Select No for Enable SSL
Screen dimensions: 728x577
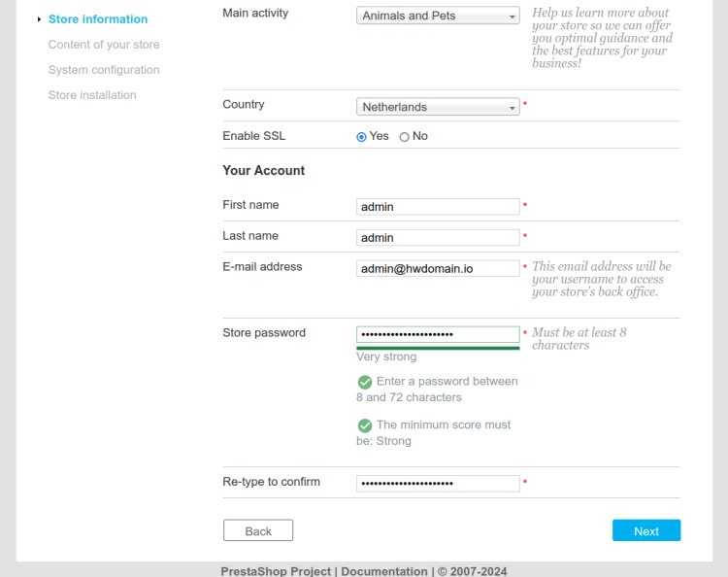pyautogui.click(x=405, y=137)
